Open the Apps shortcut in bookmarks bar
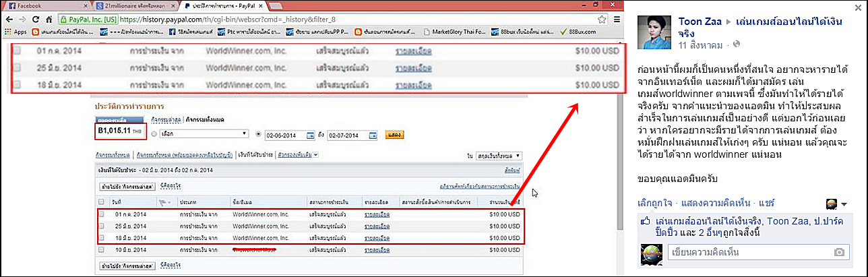868x277 pixels. [x=15, y=31]
